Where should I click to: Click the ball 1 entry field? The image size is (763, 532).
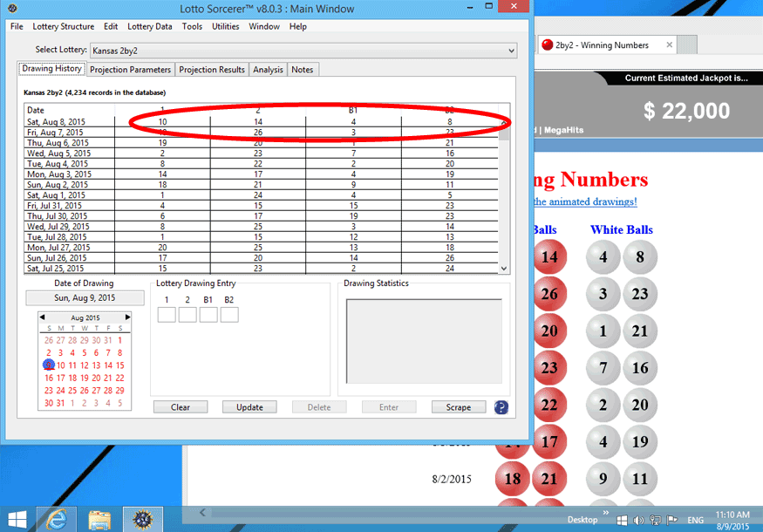click(x=167, y=315)
